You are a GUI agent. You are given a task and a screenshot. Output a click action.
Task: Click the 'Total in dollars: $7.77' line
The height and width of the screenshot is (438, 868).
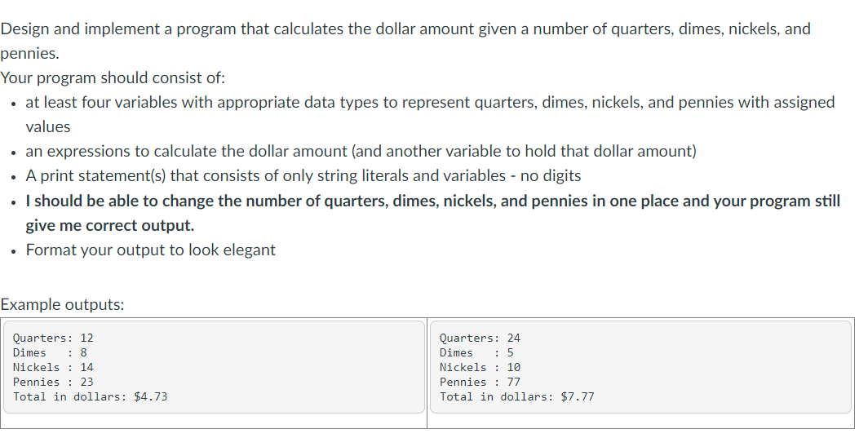click(x=517, y=396)
